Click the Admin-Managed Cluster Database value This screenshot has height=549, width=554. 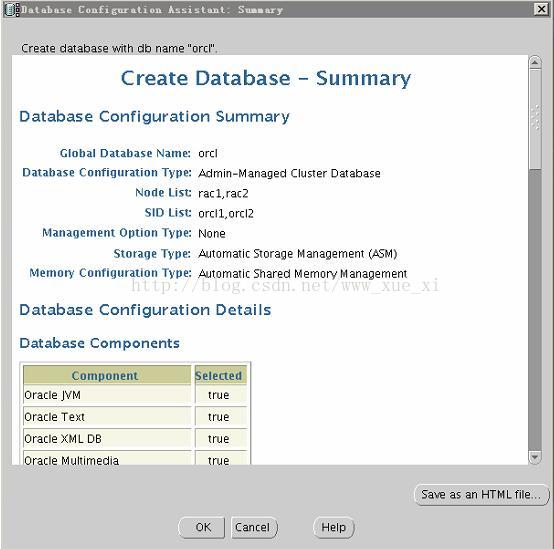[x=289, y=173]
